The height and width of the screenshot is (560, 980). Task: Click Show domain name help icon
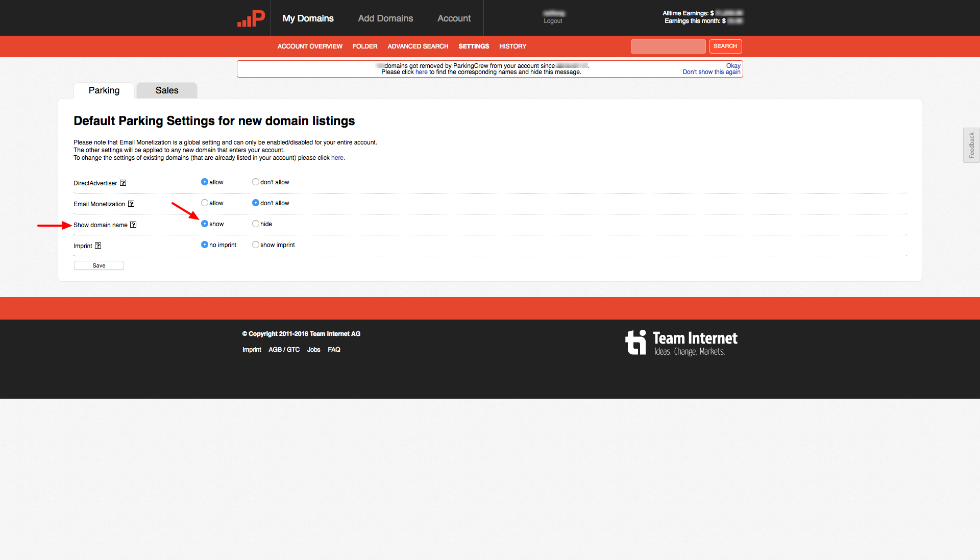tap(133, 225)
